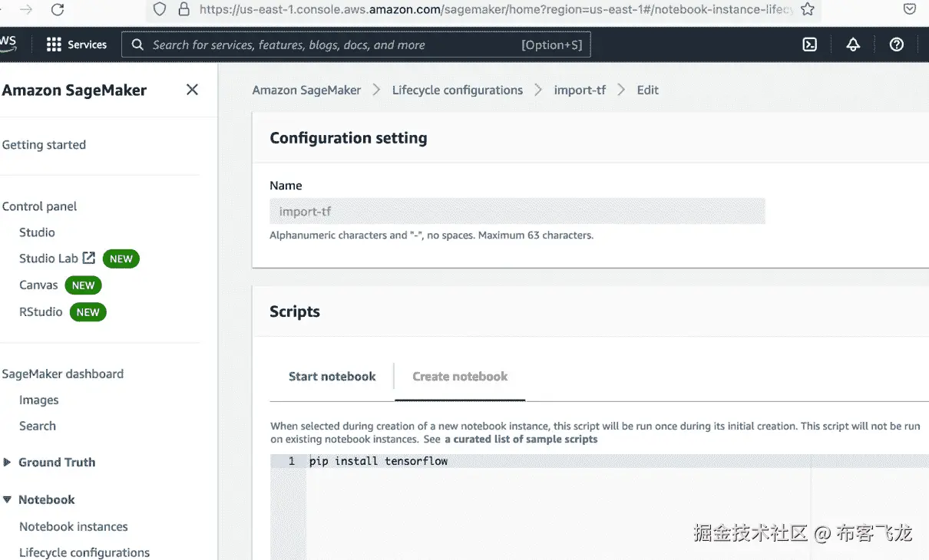Screen dimensions: 929x560
Task: Click line number 1 in script editor
Action: click(292, 461)
